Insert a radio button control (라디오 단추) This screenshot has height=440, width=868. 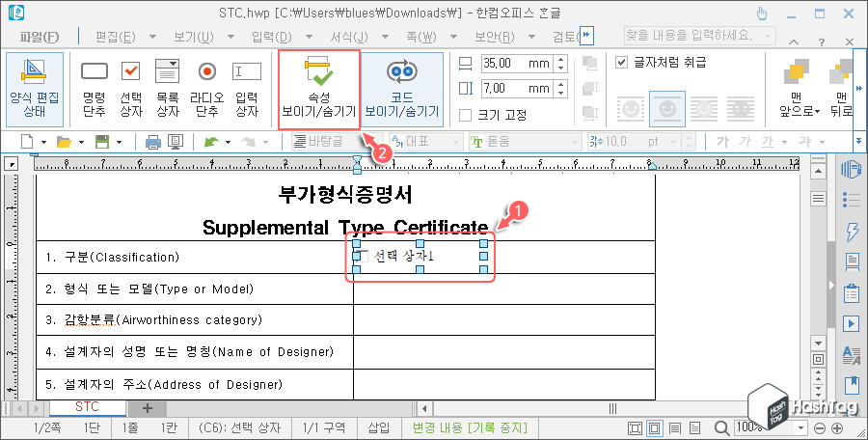(x=206, y=89)
